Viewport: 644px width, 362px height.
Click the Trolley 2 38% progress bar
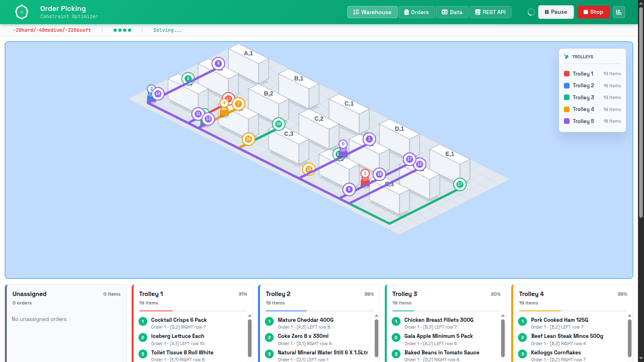pyautogui.click(x=320, y=311)
